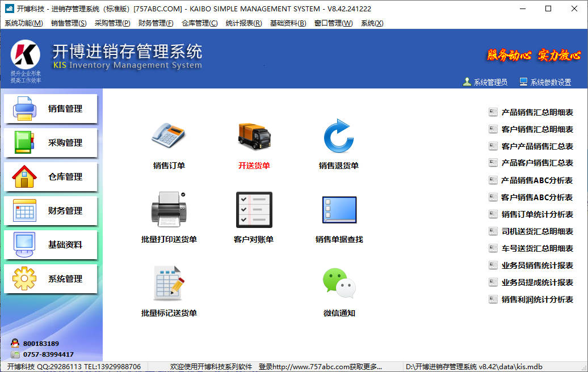This screenshot has height=372, width=588.
Task: Click the 系统管理 gear icon
Action: click(24, 278)
